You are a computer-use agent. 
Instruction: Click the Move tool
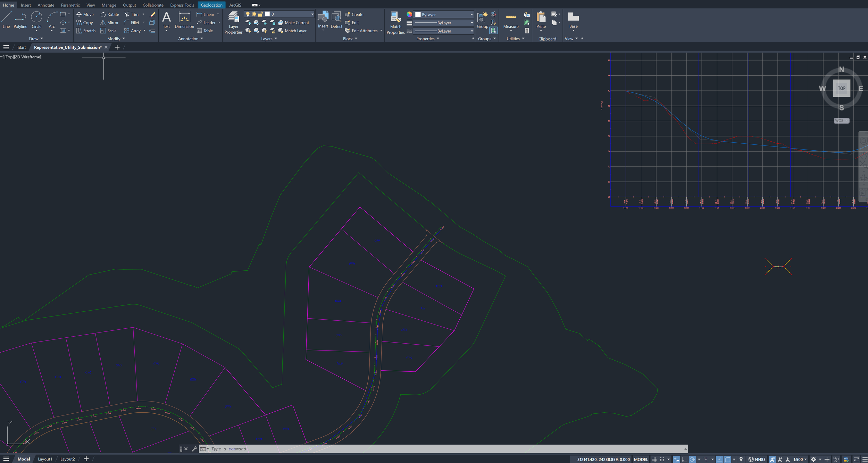click(x=85, y=14)
